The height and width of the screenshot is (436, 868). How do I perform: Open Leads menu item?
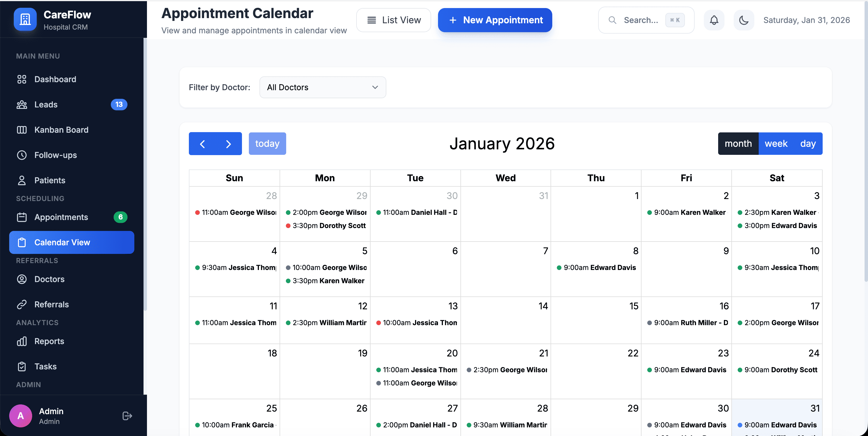coord(46,105)
